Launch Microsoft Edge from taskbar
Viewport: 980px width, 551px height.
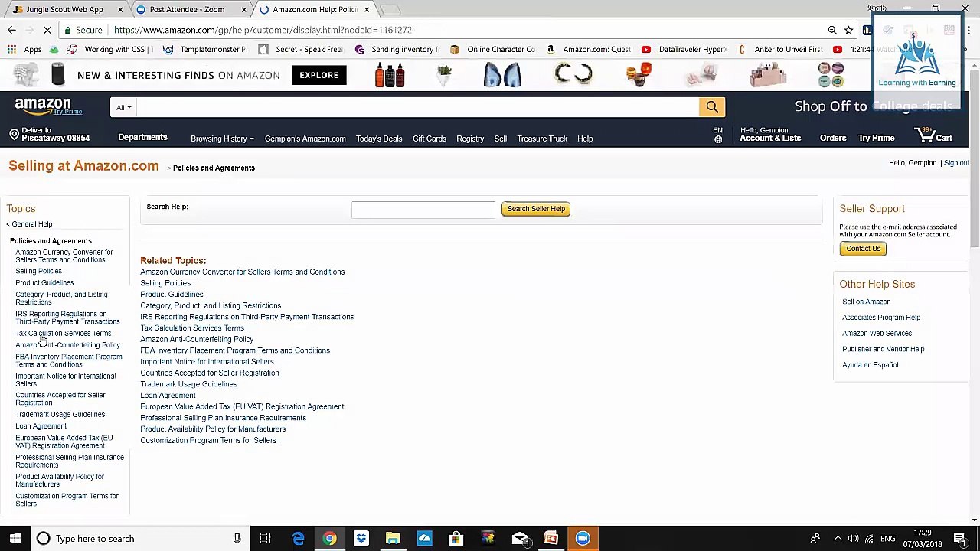point(298,539)
